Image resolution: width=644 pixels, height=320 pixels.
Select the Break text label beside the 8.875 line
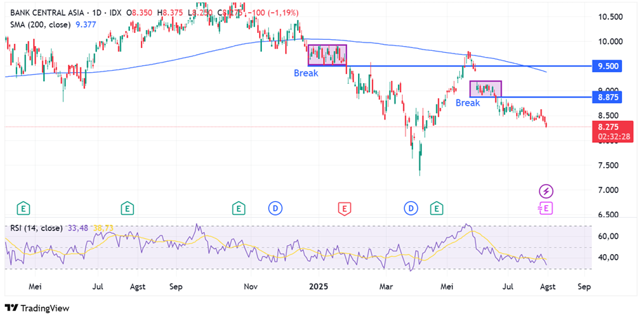468,103
